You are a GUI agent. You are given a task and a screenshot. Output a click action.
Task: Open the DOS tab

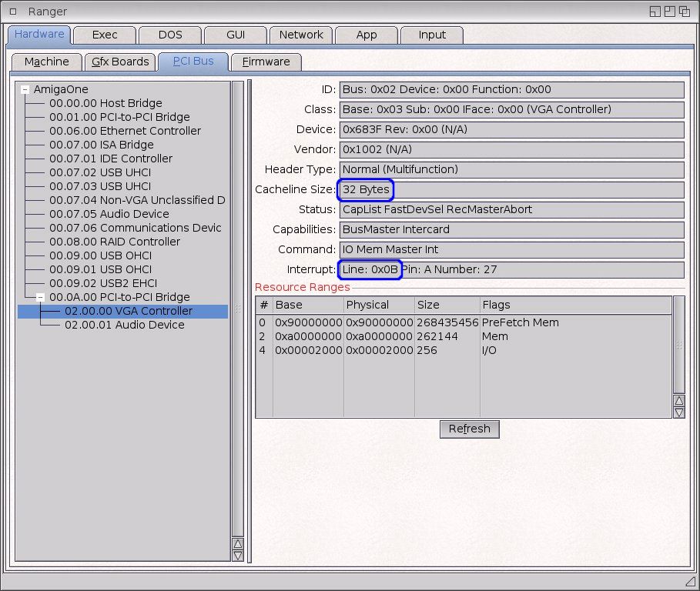click(x=170, y=35)
